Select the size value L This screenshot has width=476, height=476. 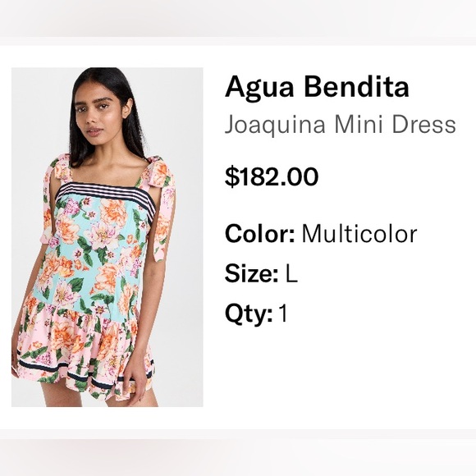pos(291,273)
